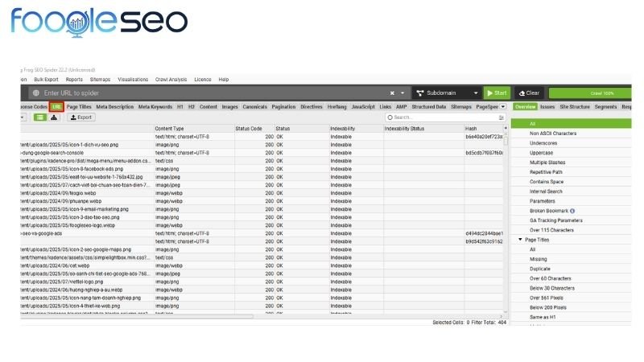Select Non ASCII Characters filter
The width and height of the screenshot is (644, 362).
[553, 134]
